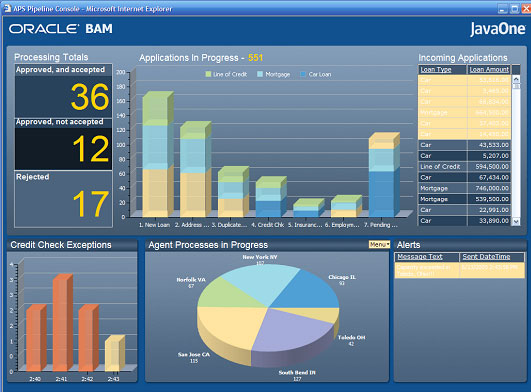Screen dimensions: 531x392
Task: Click the Alerts panel title
Action: [x=408, y=245]
